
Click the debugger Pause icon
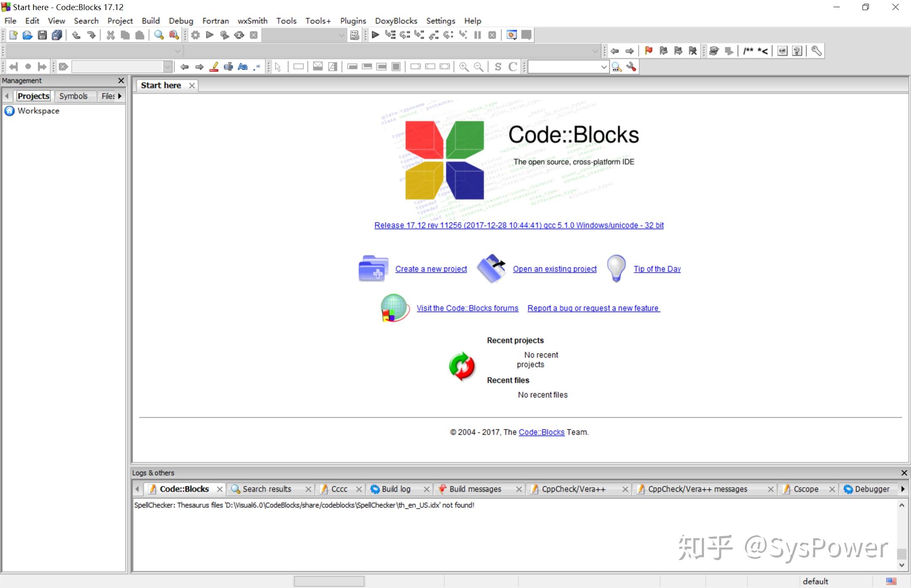tap(477, 35)
